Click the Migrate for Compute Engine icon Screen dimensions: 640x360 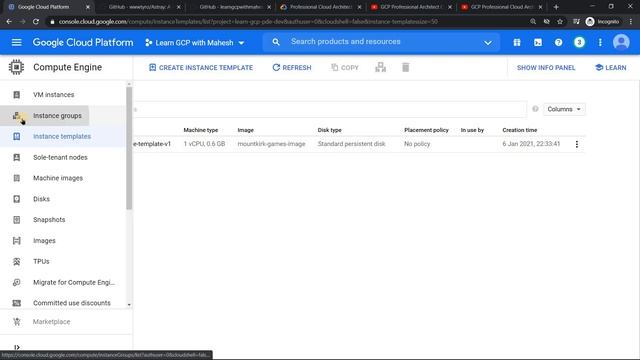17,282
